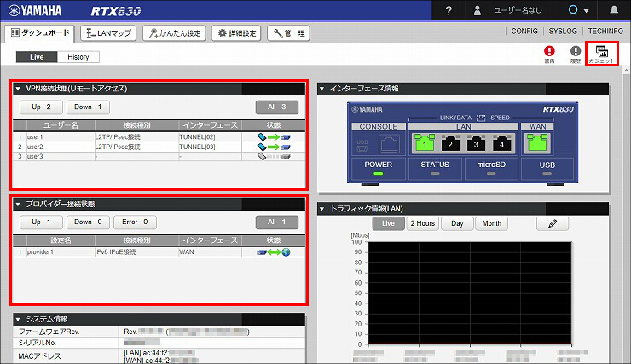
Task: Filter VPN list by Down 1 button
Action: (x=88, y=107)
